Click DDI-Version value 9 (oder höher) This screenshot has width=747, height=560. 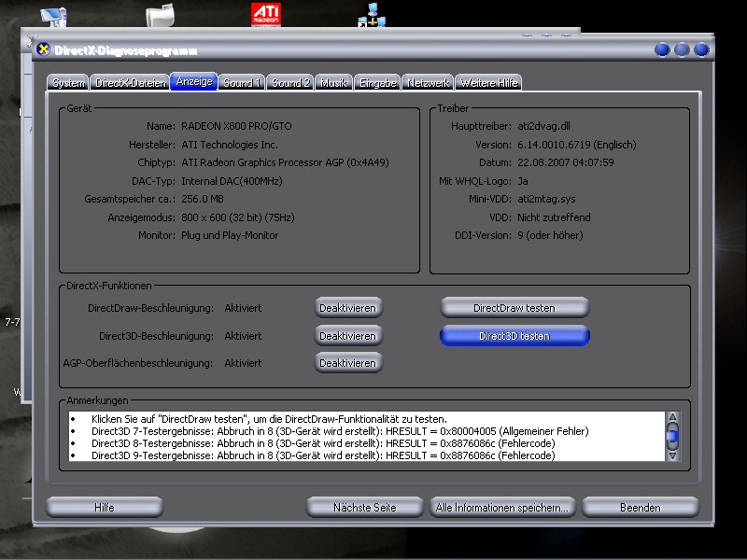coord(550,235)
